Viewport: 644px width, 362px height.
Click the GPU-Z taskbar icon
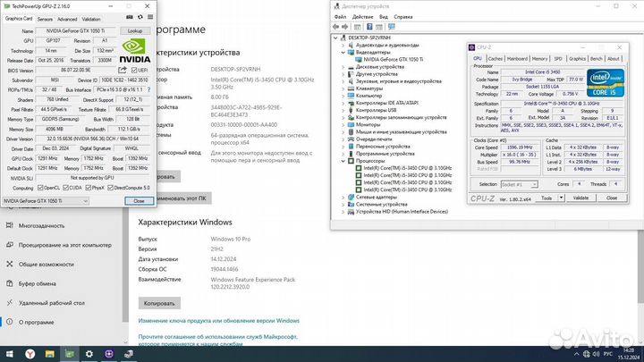click(70, 354)
